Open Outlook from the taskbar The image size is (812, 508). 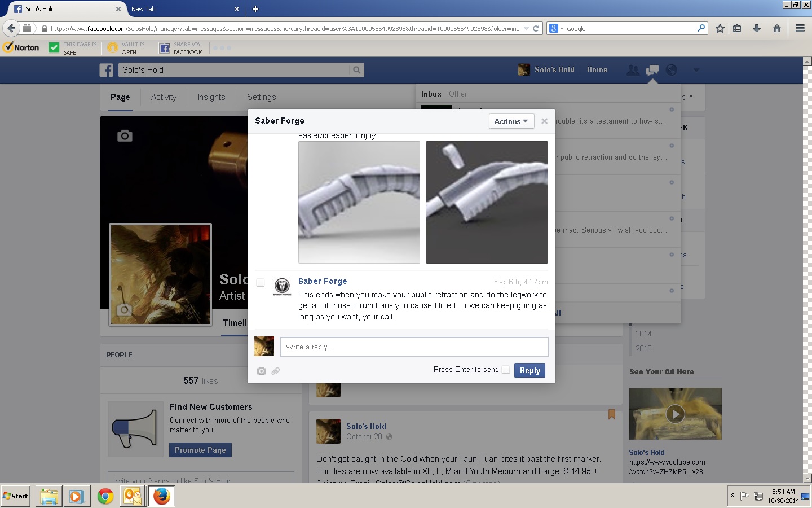coord(133,496)
